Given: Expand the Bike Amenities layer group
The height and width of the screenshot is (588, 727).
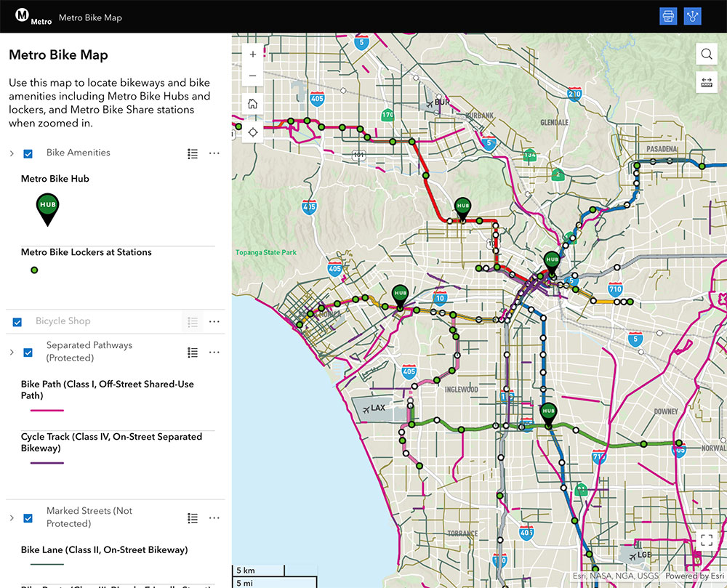Looking at the screenshot, I should point(12,153).
